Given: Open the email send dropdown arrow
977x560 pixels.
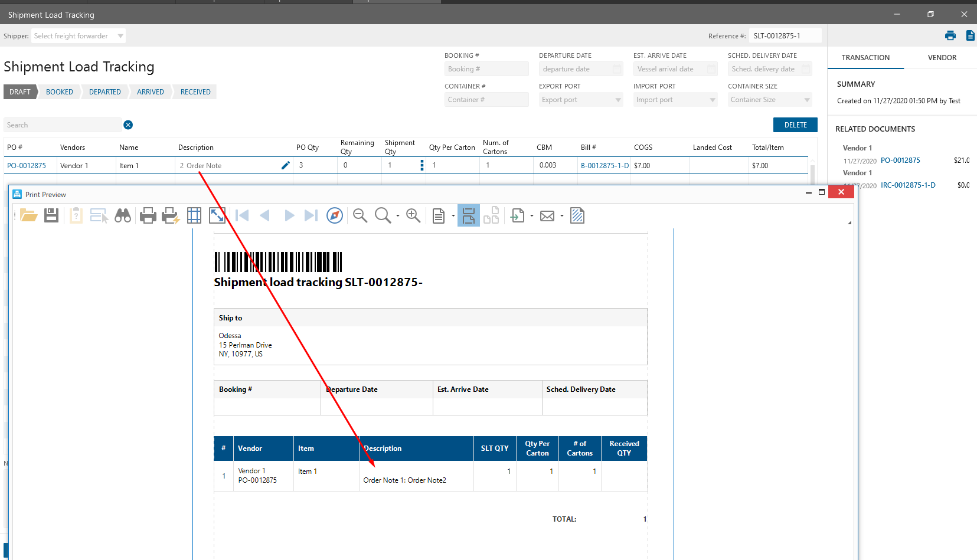Looking at the screenshot, I should 562,216.
